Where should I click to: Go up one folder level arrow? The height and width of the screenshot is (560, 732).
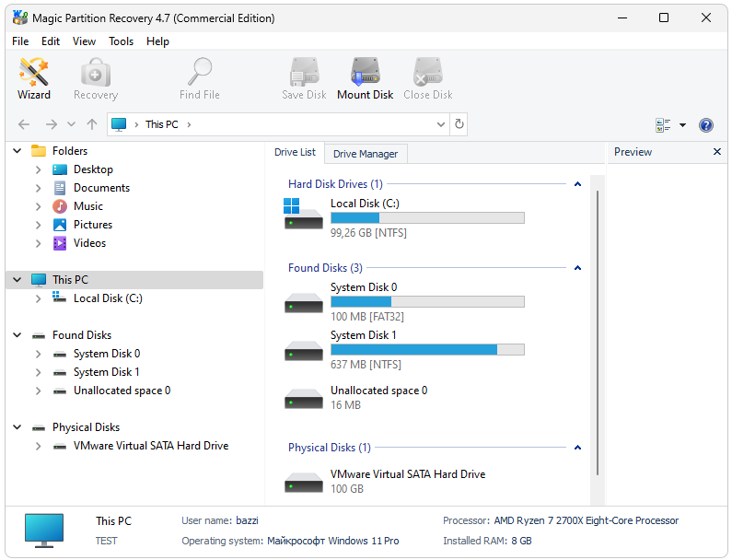pos(92,124)
